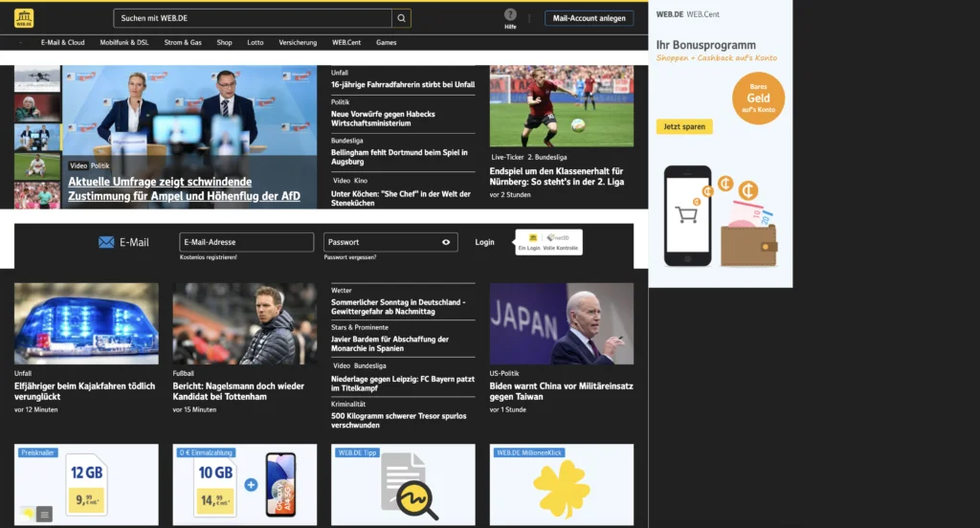Click the Login button

click(x=484, y=242)
